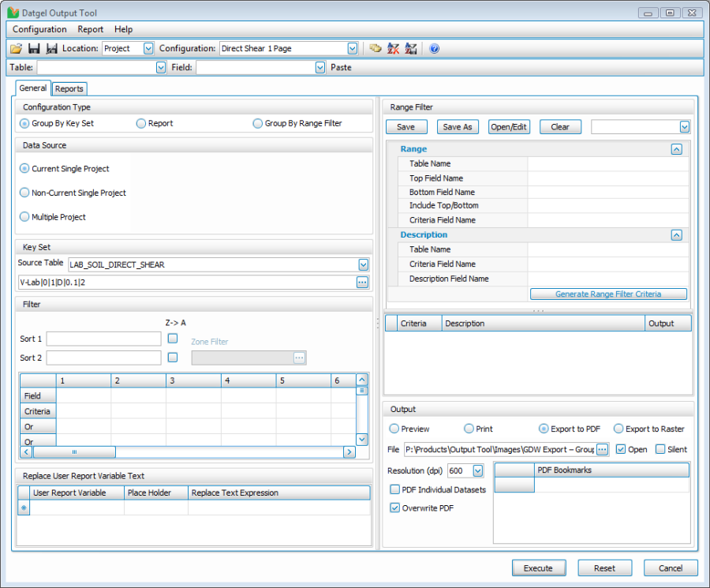Click the Save disk toolbar icon

(x=34, y=48)
